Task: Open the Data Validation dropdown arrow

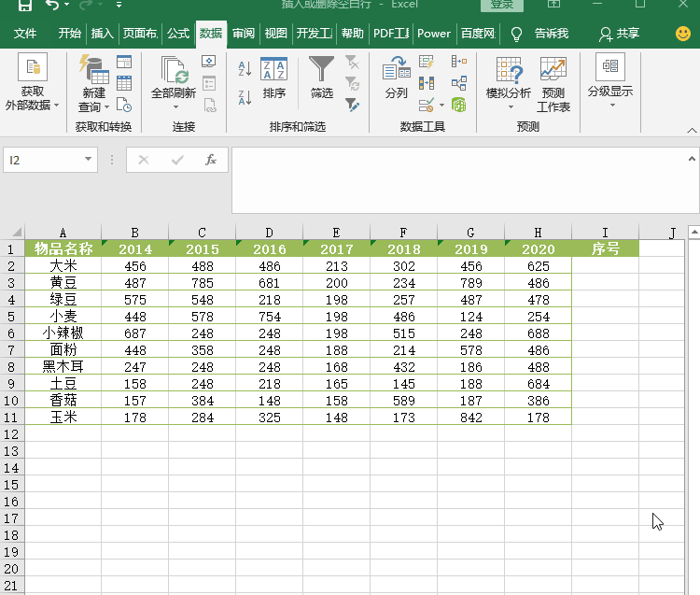Action: [442, 106]
